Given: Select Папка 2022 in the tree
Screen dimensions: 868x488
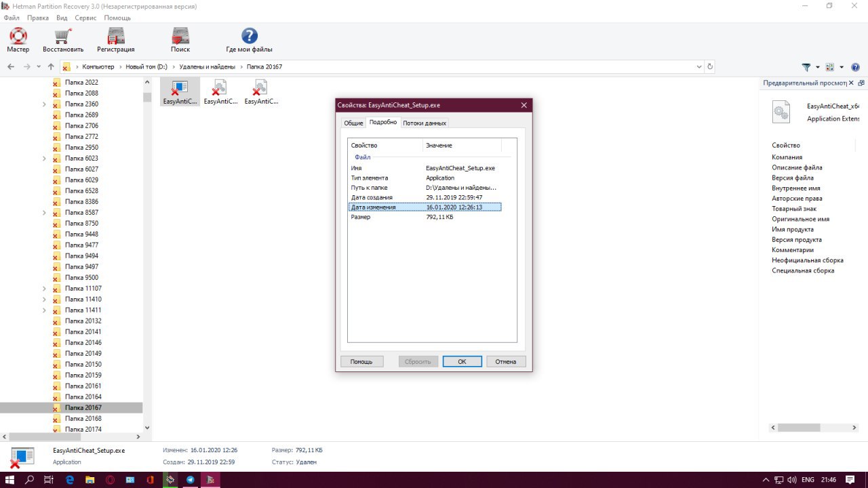Looking at the screenshot, I should tap(81, 83).
